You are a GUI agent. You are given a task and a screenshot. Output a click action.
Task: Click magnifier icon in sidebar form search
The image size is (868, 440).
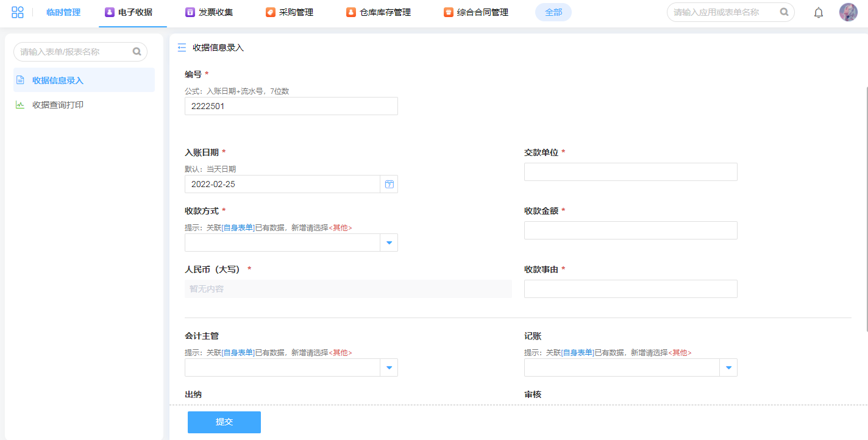tap(137, 52)
